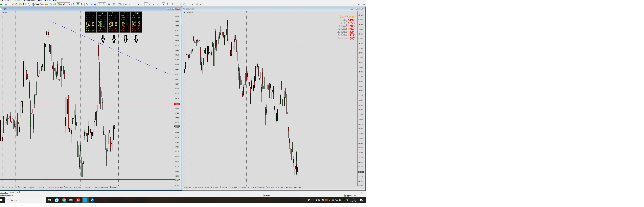Select the text A tool
644x207 pixels.
[192, 4]
